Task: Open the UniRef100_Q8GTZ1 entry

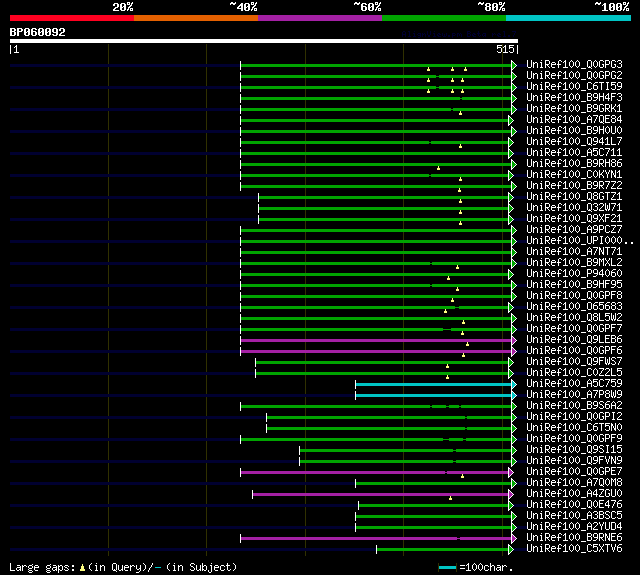Action: click(x=574, y=197)
